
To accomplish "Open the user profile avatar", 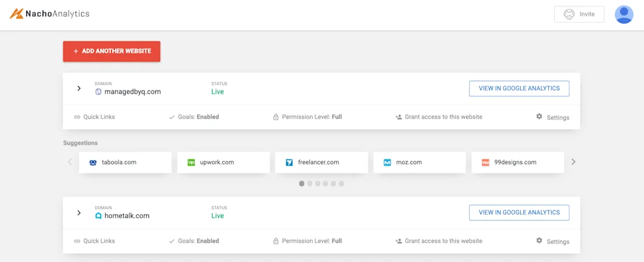I will pyautogui.click(x=624, y=14).
